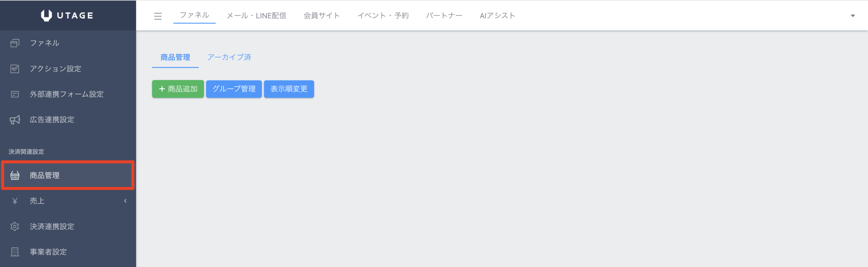This screenshot has width=868, height=267.
Task: Click the 決済連携設定 gear icon
Action: pos(15,226)
